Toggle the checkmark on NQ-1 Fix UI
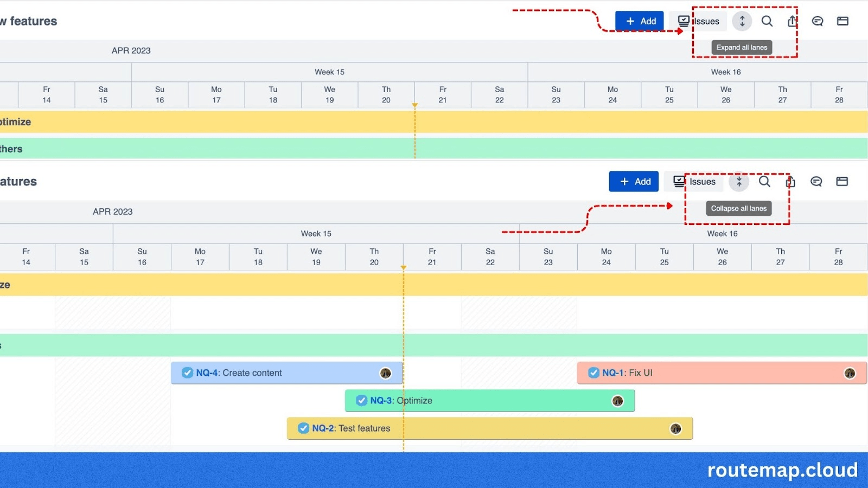 593,373
